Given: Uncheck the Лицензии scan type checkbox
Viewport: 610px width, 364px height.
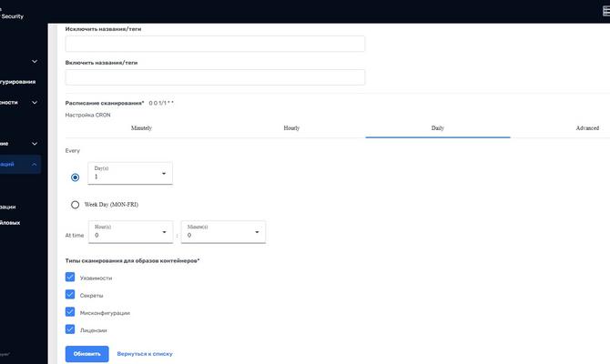Looking at the screenshot, I should [70, 329].
